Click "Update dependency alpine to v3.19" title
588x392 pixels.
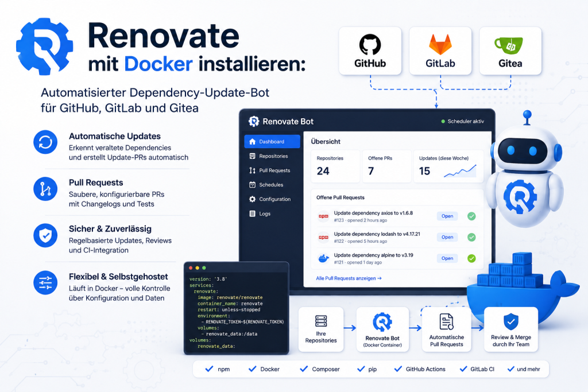(x=373, y=255)
